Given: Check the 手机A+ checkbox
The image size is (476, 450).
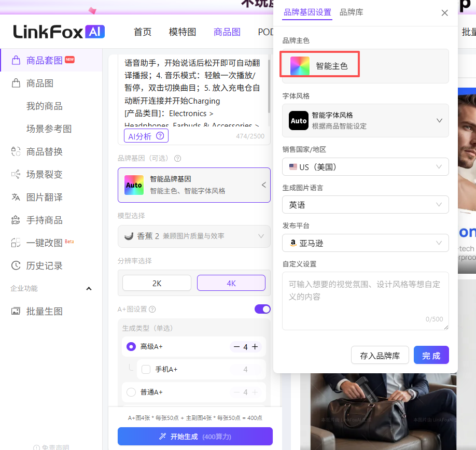Looking at the screenshot, I should point(146,370).
